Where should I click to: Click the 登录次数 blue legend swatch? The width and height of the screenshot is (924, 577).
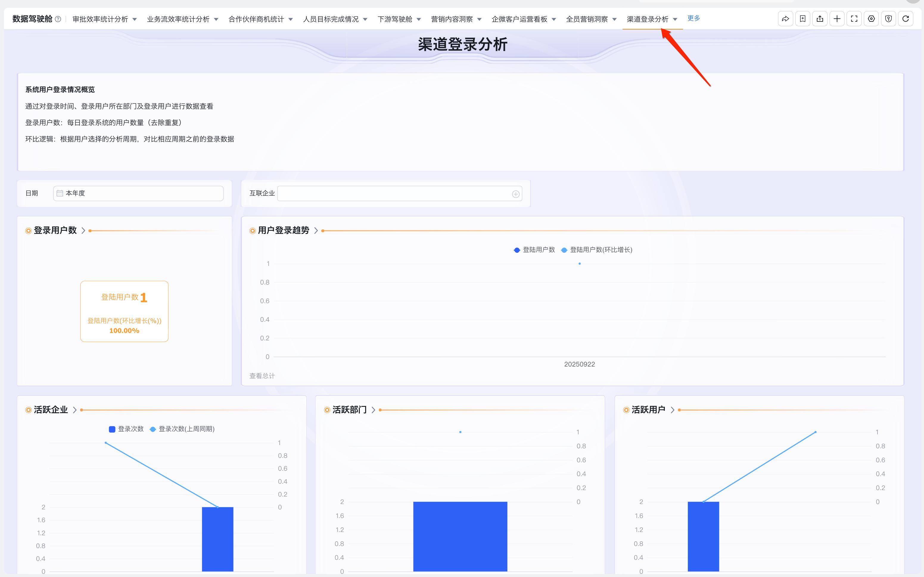(112, 429)
